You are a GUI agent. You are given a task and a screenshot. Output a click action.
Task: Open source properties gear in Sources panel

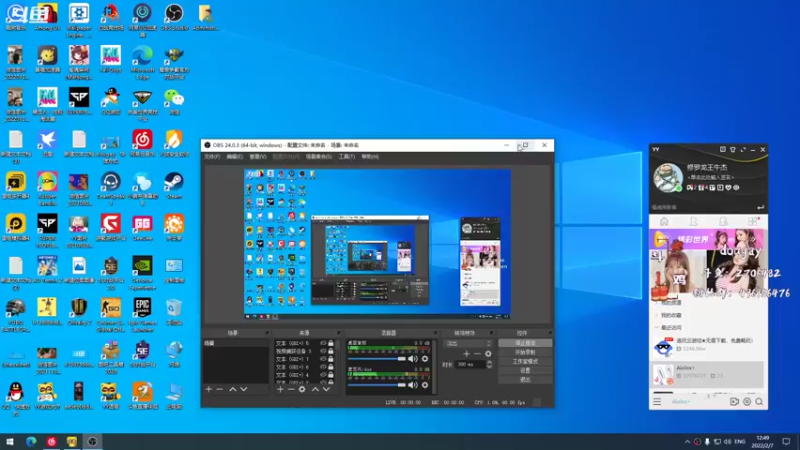point(302,389)
